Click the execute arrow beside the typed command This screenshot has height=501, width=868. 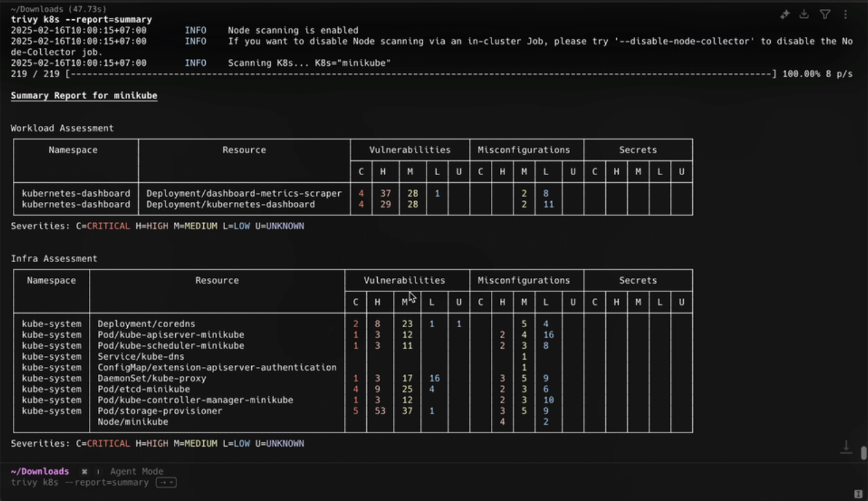pyautogui.click(x=162, y=482)
